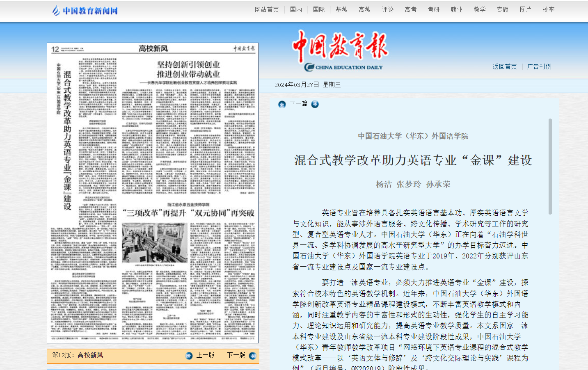The height and width of the screenshot is (370, 588).
Task: Click the 下一篇 next article link
Action: click(298, 104)
